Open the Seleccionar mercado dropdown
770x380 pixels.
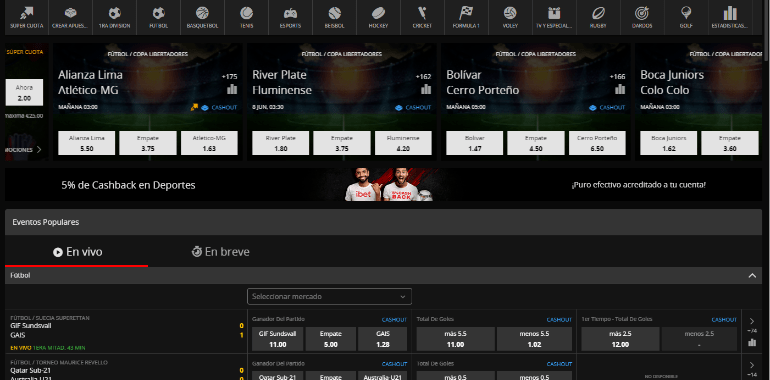point(329,297)
